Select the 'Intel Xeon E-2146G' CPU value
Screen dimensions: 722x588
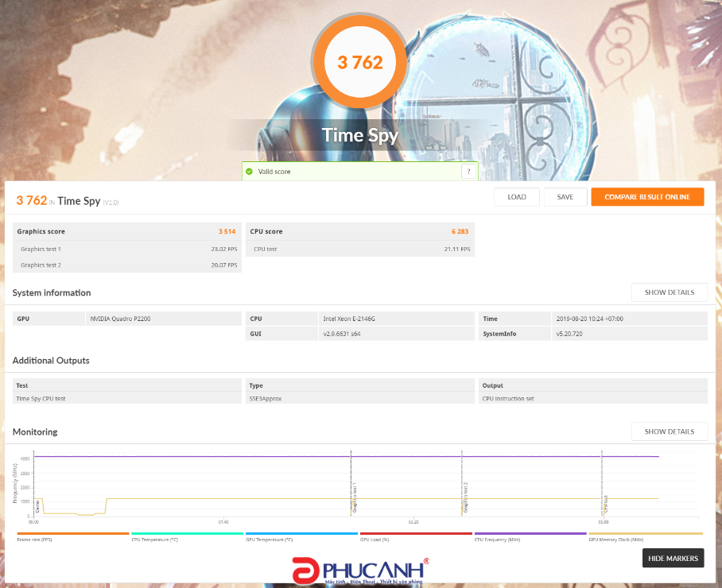pyautogui.click(x=349, y=319)
